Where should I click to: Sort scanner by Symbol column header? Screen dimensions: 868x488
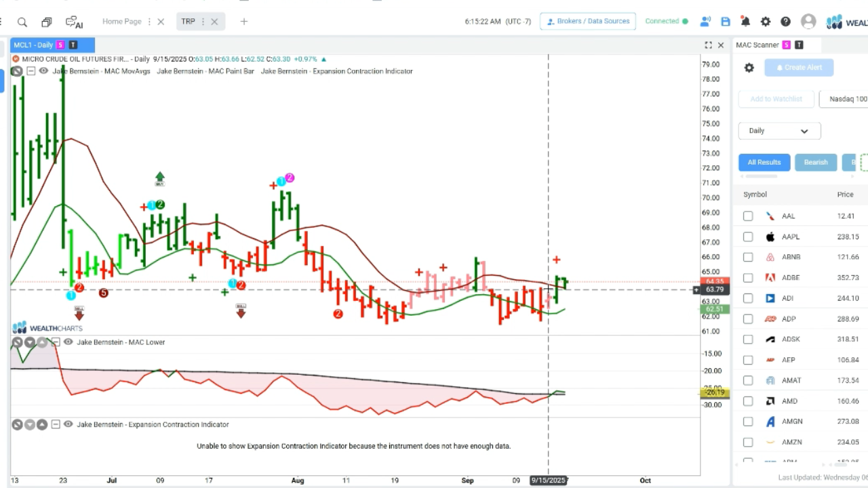point(755,195)
